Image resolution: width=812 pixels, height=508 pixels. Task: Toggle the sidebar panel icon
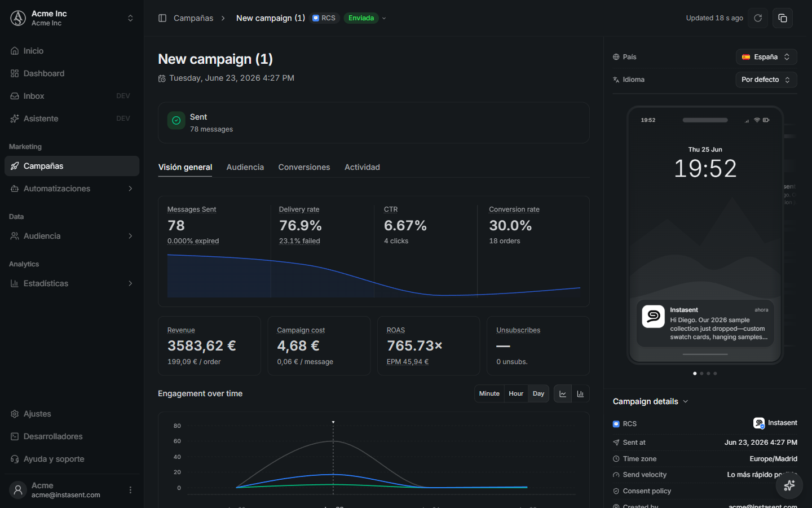pyautogui.click(x=162, y=18)
